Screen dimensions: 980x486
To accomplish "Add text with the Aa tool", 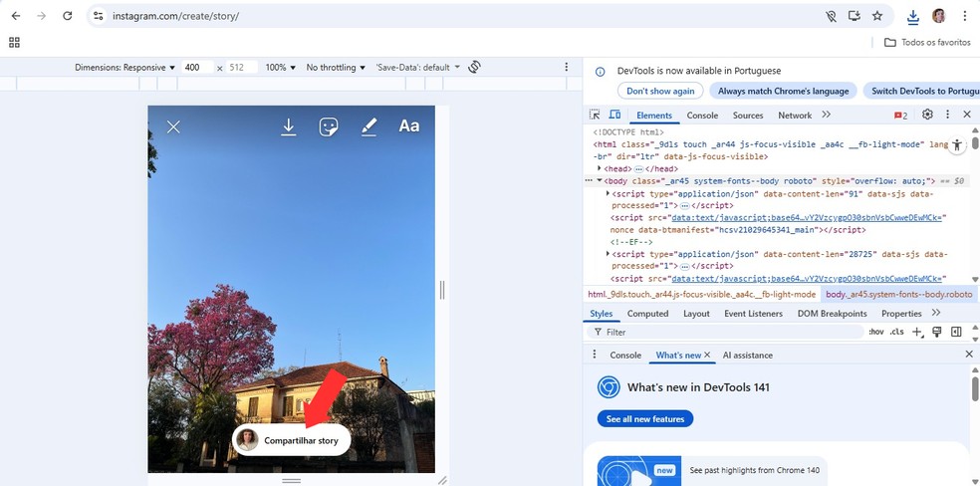I will point(408,126).
